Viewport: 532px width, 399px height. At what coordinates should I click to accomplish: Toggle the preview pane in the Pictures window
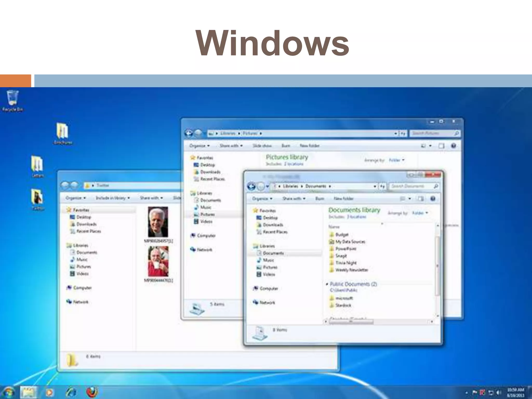point(441,146)
